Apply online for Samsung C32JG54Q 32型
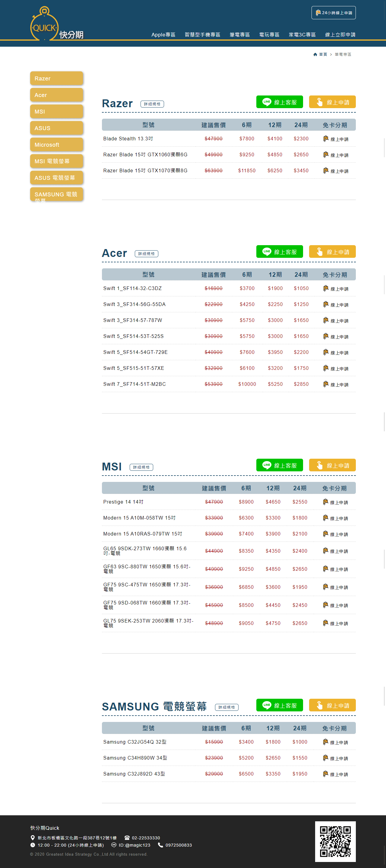 [335, 742]
